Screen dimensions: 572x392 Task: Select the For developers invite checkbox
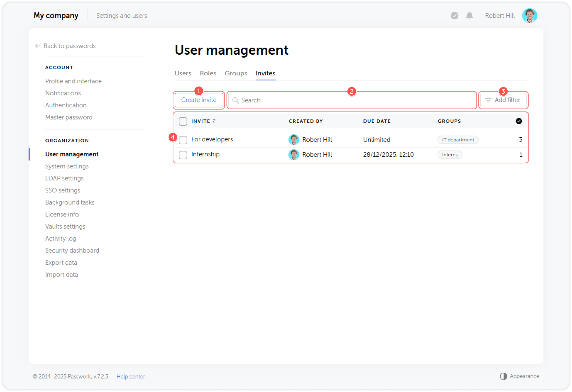183,140
